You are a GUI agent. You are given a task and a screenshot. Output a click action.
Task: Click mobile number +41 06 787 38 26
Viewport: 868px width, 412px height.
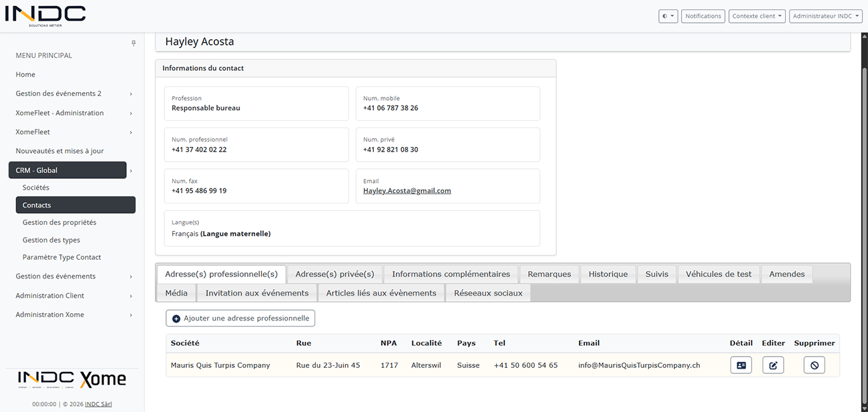(x=391, y=108)
